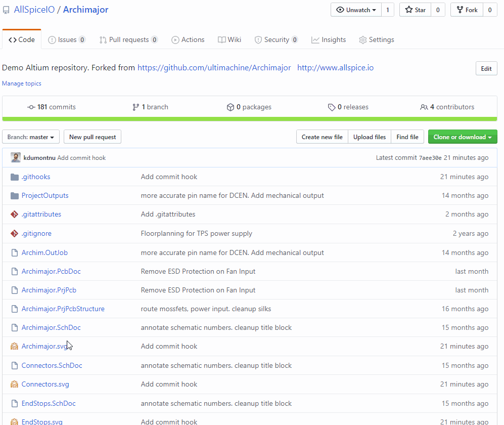This screenshot has width=504, height=425.
Task: Switch to the Issues tab
Action: [x=67, y=40]
